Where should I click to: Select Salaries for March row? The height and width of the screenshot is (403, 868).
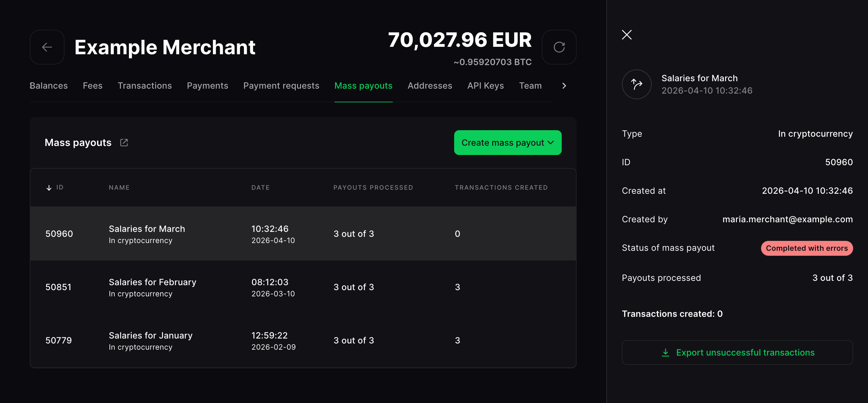[x=303, y=233]
